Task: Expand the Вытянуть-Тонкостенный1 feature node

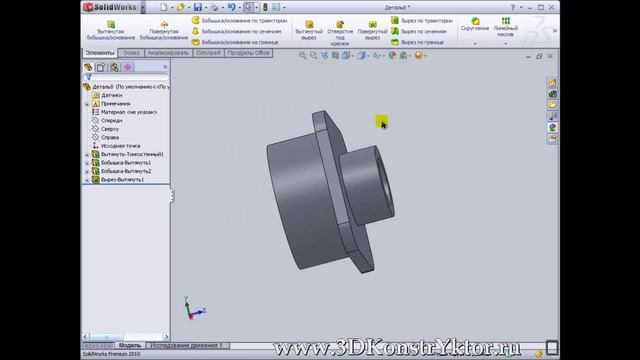Action: pyautogui.click(x=87, y=155)
